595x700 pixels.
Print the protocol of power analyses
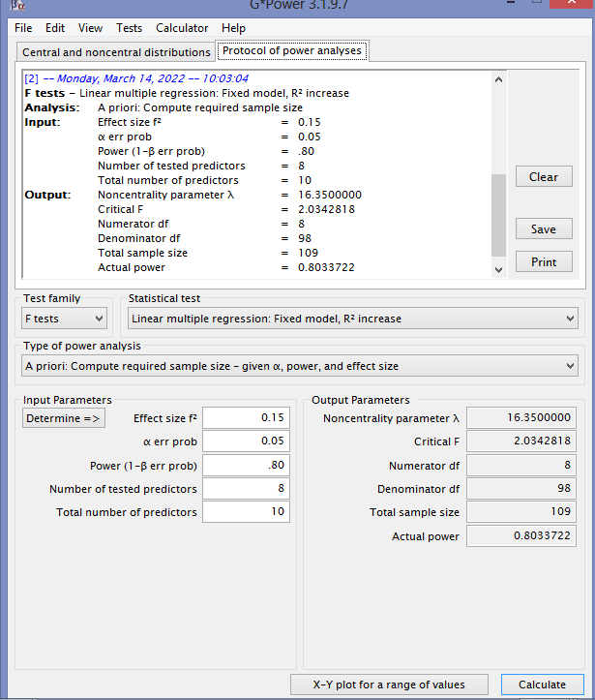[543, 262]
